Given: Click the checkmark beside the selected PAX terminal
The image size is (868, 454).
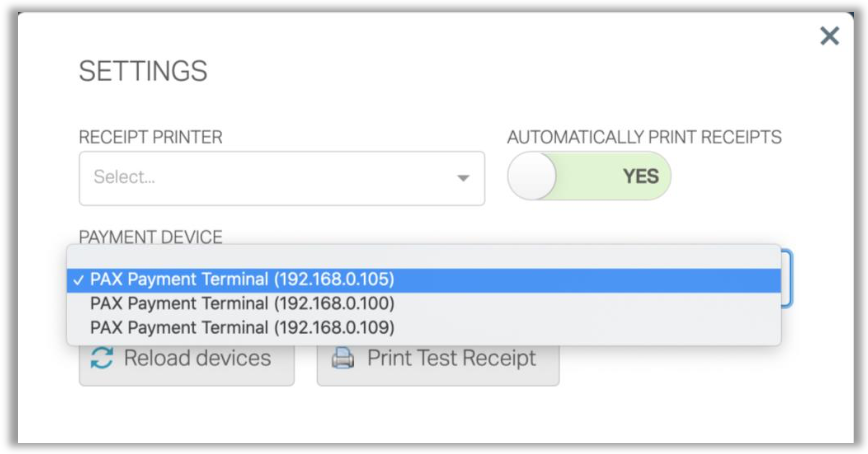Looking at the screenshot, I should (x=78, y=280).
